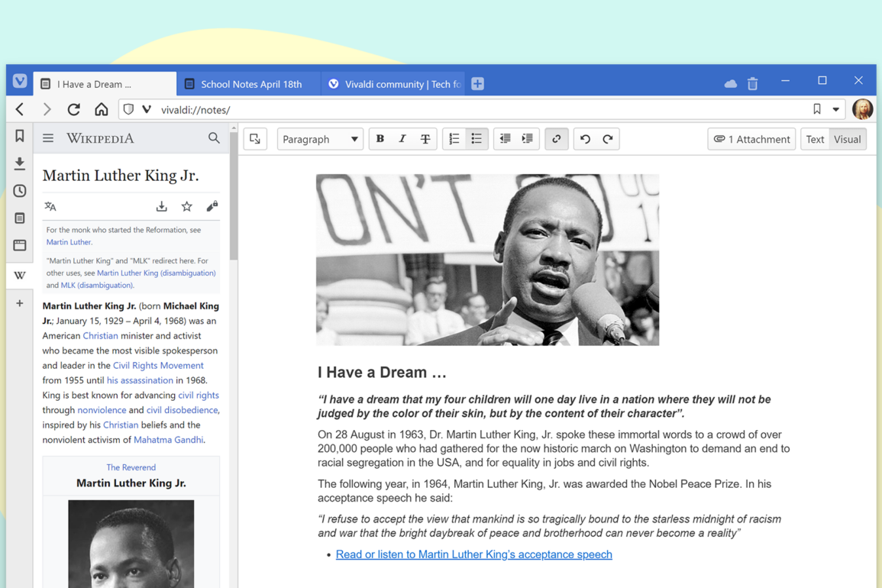Click the Wikipedia panel vertical scrollbar

tap(234, 199)
